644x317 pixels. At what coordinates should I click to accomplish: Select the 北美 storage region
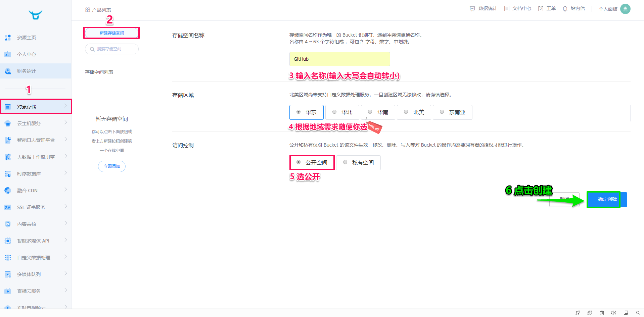[x=414, y=112]
